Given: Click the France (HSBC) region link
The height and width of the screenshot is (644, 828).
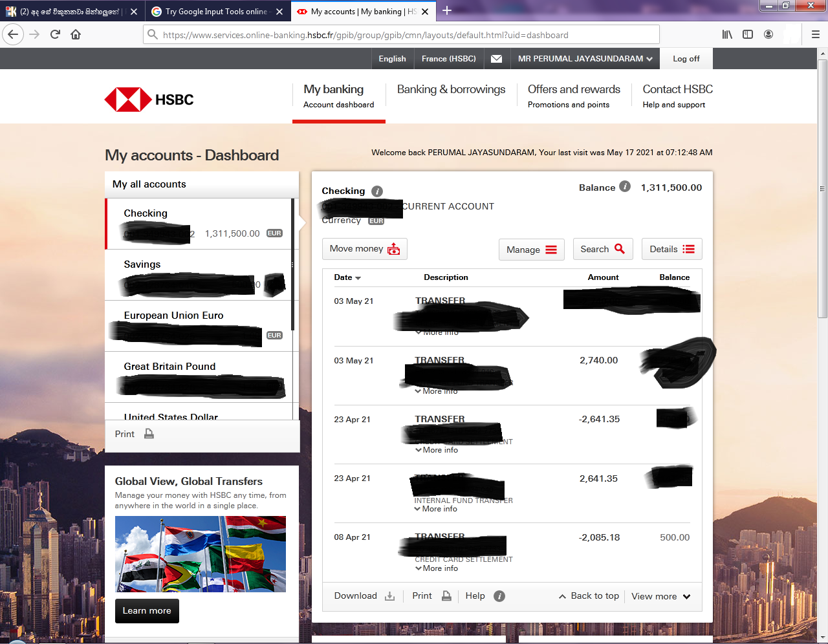Looking at the screenshot, I should pos(449,59).
